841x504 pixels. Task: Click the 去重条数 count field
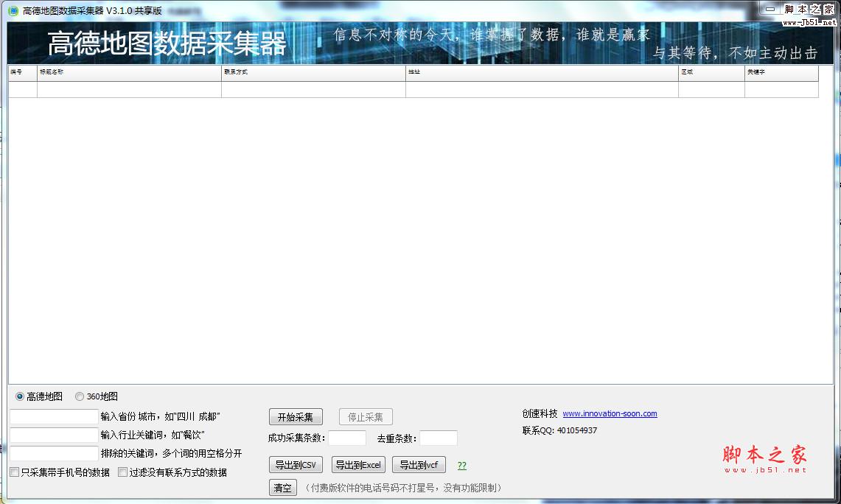(439, 438)
